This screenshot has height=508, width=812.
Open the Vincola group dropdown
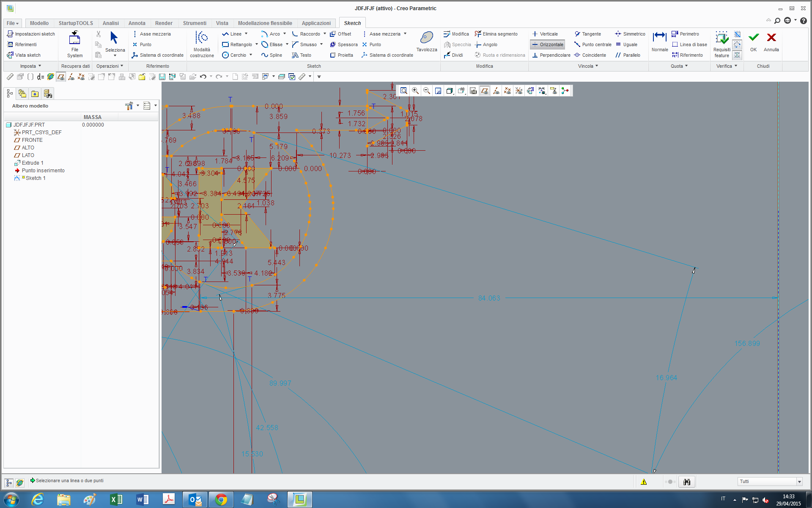588,66
